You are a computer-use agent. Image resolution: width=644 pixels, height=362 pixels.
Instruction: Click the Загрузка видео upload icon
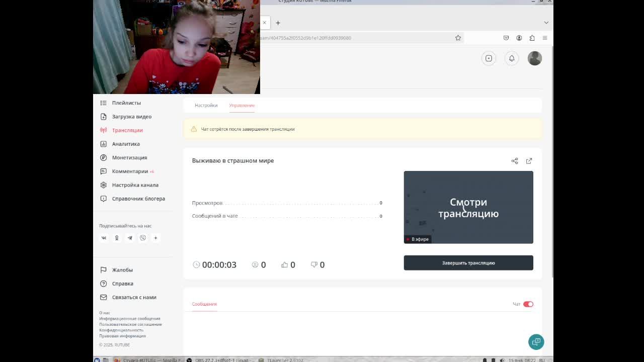click(x=103, y=117)
